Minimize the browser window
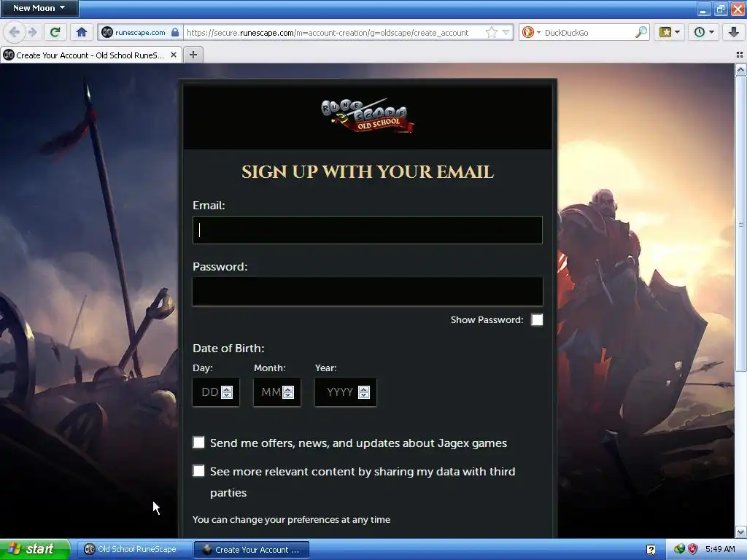Screen dimensions: 747x560 coord(704,9)
